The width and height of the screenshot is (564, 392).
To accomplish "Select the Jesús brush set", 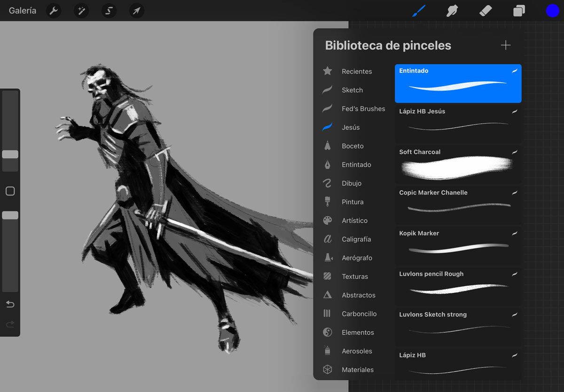I will click(x=351, y=127).
